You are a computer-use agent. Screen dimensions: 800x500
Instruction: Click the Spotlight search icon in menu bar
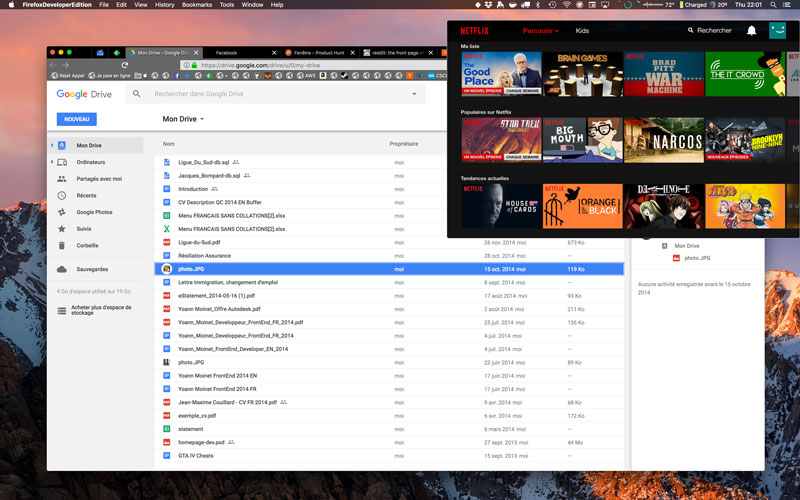tap(773, 5)
